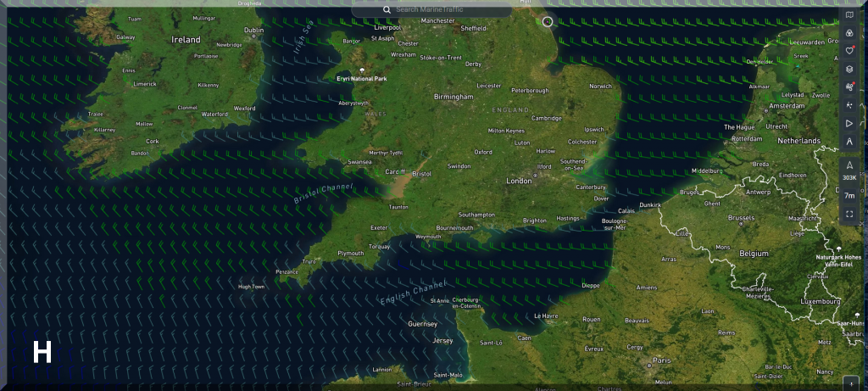Select the measure distance compass tool

(849, 142)
